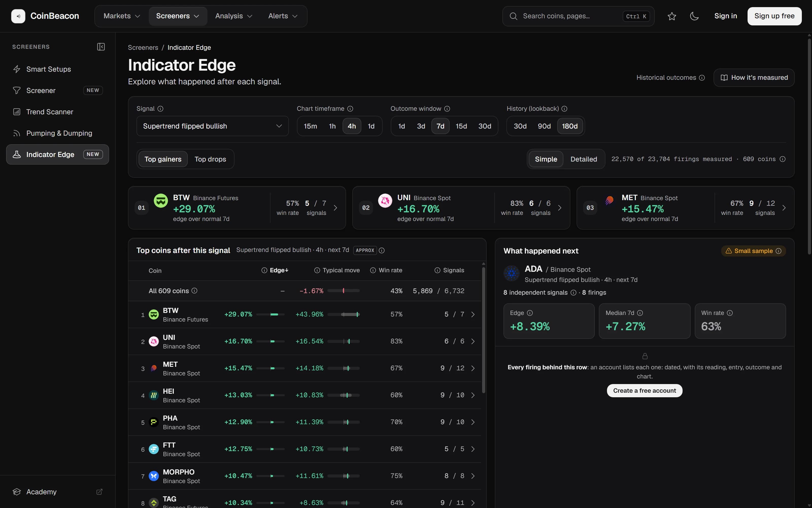Image resolution: width=812 pixels, height=508 pixels.
Task: Open BTW row chevron in table
Action: (473, 314)
